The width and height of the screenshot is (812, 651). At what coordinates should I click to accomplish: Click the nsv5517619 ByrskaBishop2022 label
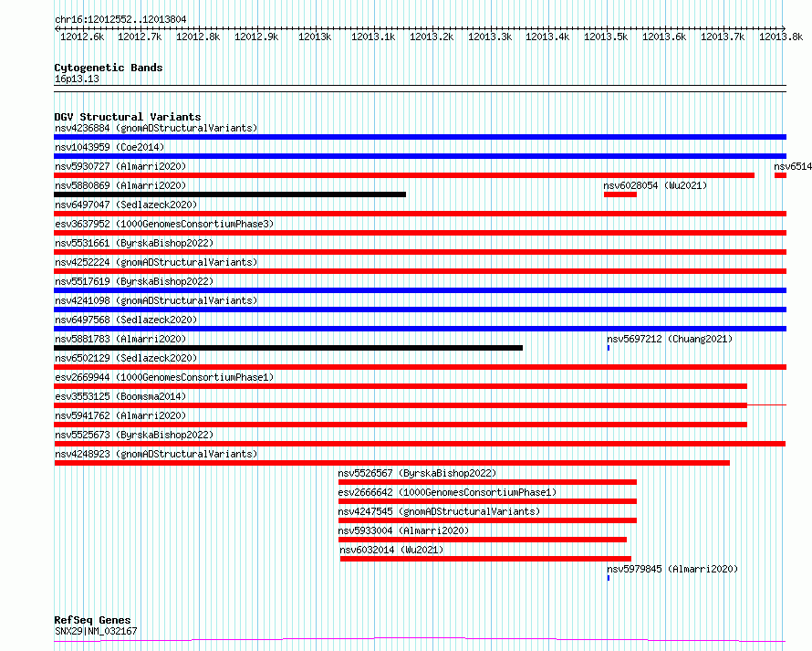[x=134, y=281]
